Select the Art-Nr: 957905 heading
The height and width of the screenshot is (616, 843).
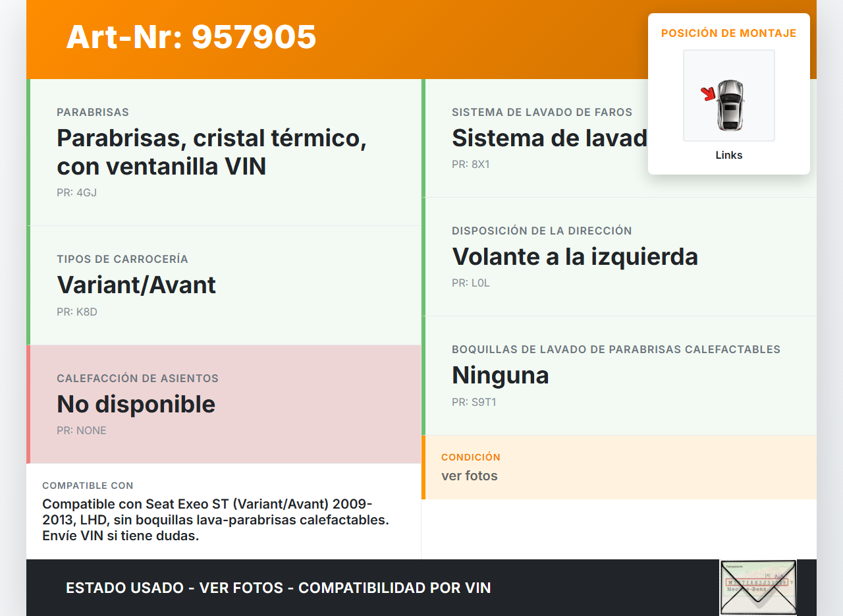point(191,37)
